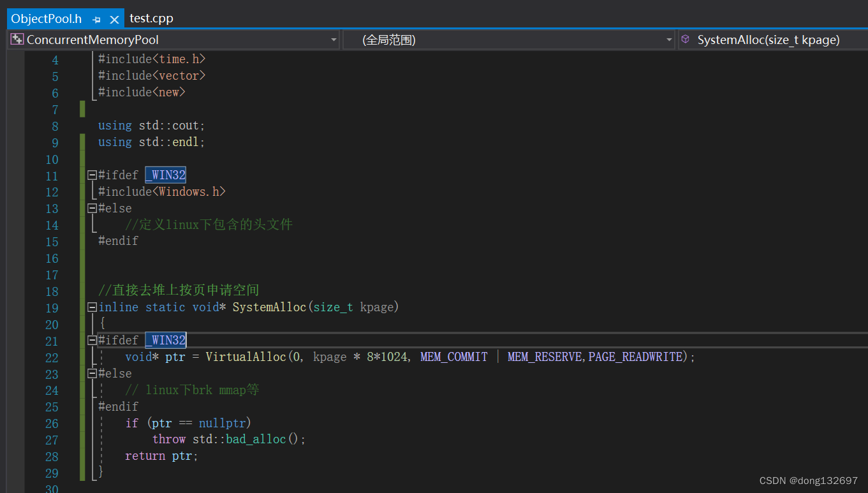The width and height of the screenshot is (868, 493).
Task: Click the MEM_COMMIT flag
Action: [454, 357]
